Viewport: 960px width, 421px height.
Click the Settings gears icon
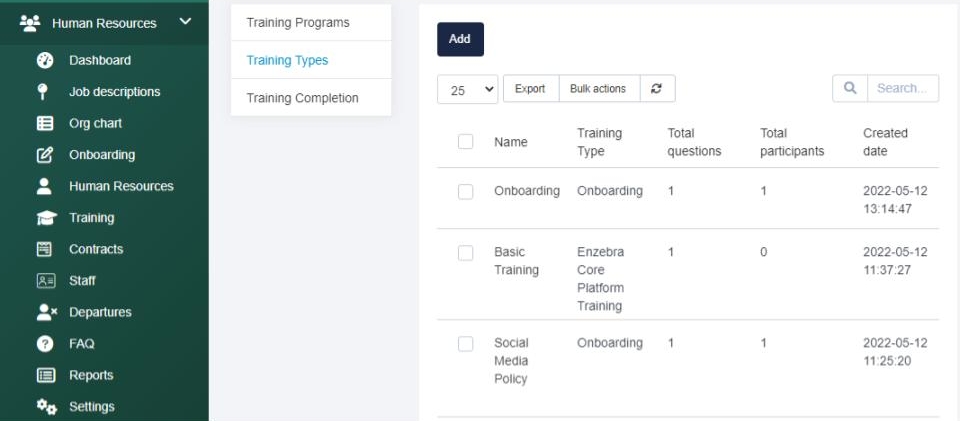(x=46, y=407)
